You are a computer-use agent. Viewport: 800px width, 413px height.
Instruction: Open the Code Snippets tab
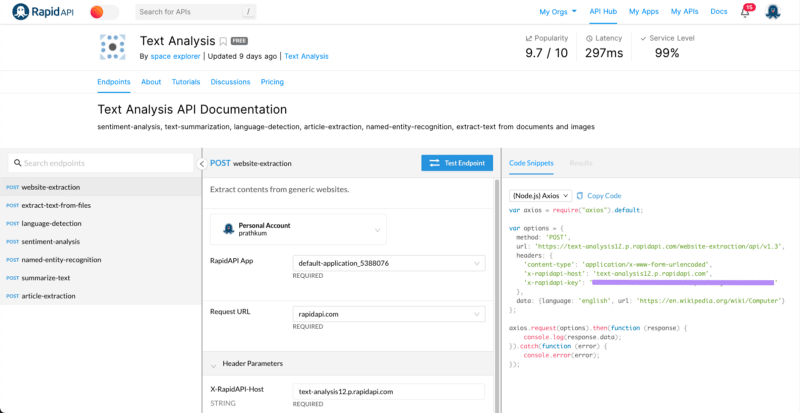531,163
